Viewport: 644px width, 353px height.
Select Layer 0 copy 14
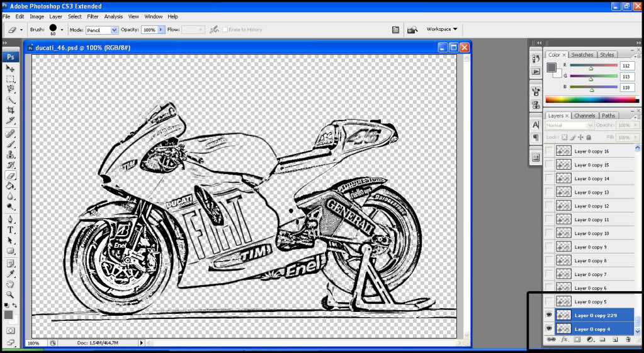(x=590, y=178)
